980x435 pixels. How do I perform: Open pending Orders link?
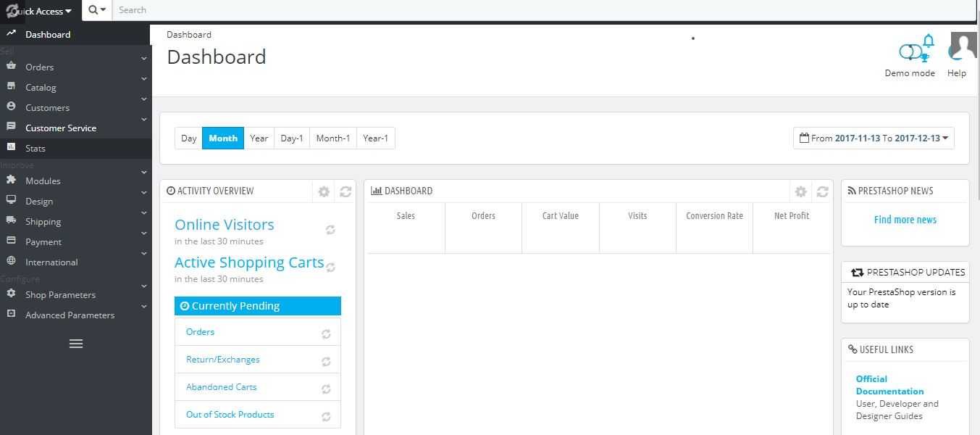[x=200, y=331]
